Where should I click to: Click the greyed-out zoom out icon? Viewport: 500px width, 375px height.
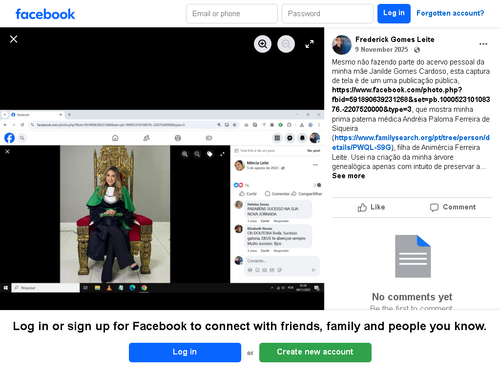pyautogui.click(x=286, y=44)
